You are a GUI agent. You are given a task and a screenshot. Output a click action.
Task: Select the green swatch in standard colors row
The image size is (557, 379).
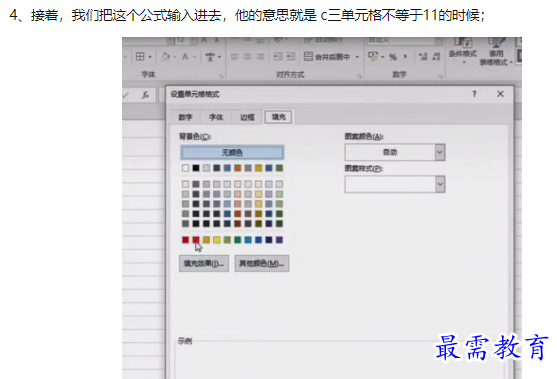[x=238, y=240]
